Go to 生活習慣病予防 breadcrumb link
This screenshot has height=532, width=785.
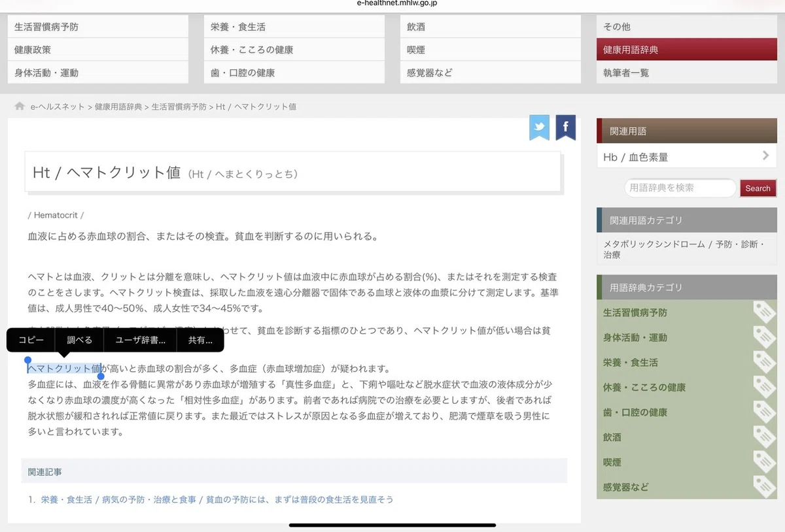coord(179,107)
